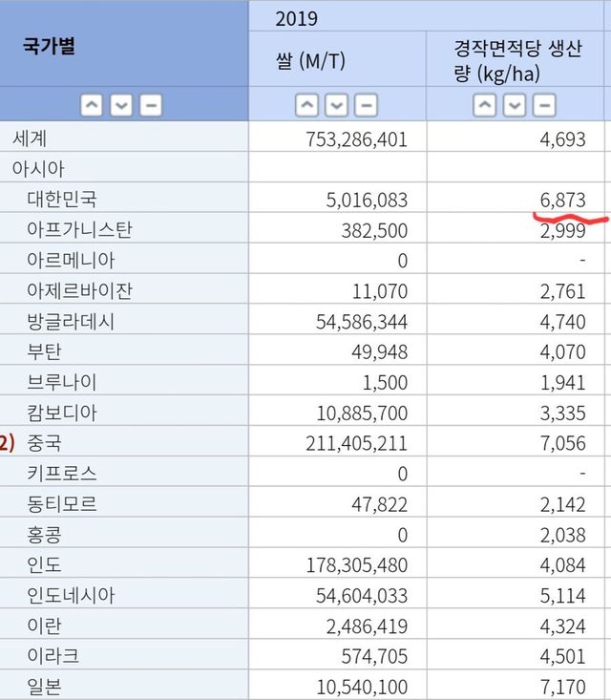This screenshot has width=611, height=700.
Task: Sort the 국가별 column ascending with up arrow
Action: (92, 105)
